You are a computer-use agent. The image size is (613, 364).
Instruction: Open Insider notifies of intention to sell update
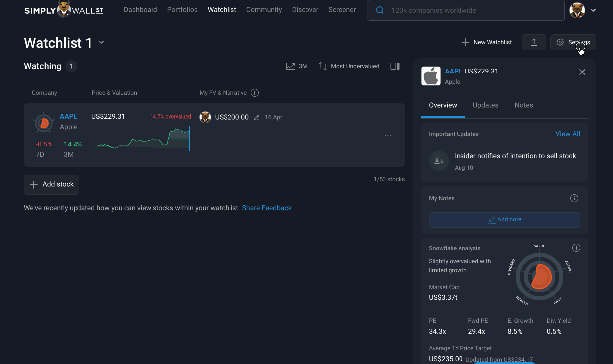pyautogui.click(x=515, y=156)
